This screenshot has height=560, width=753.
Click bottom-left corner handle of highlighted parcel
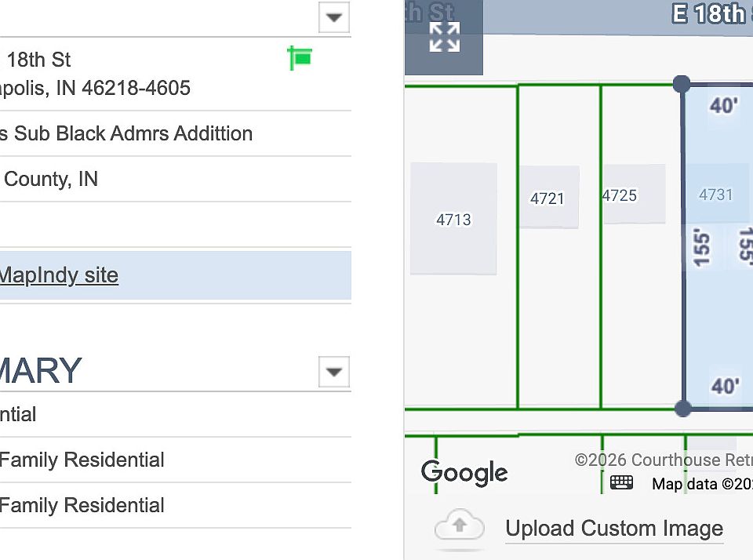[682, 409]
